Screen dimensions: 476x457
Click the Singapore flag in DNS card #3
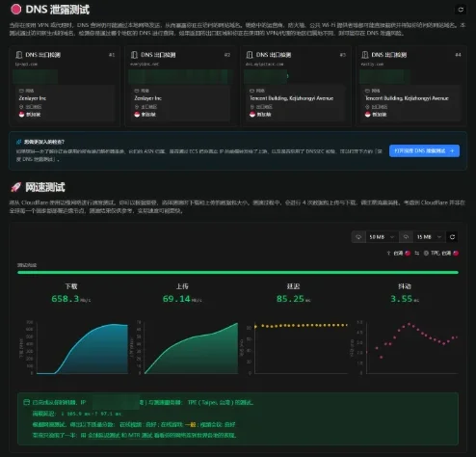[x=252, y=115]
